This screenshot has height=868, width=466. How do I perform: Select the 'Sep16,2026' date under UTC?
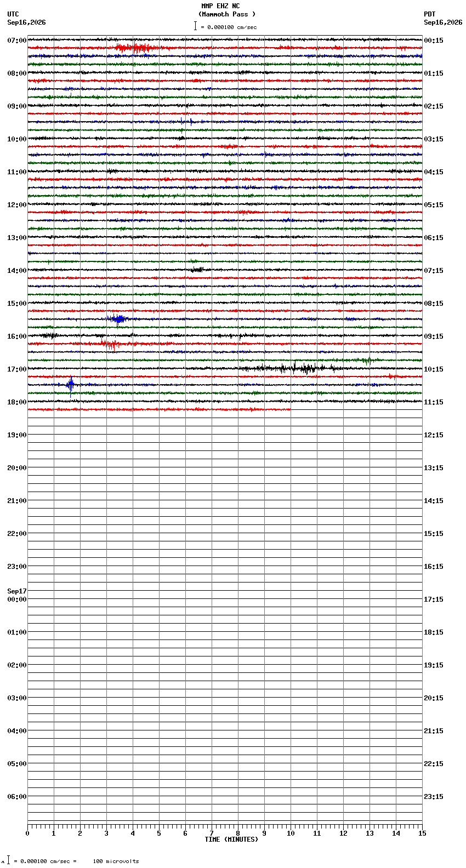click(x=26, y=22)
